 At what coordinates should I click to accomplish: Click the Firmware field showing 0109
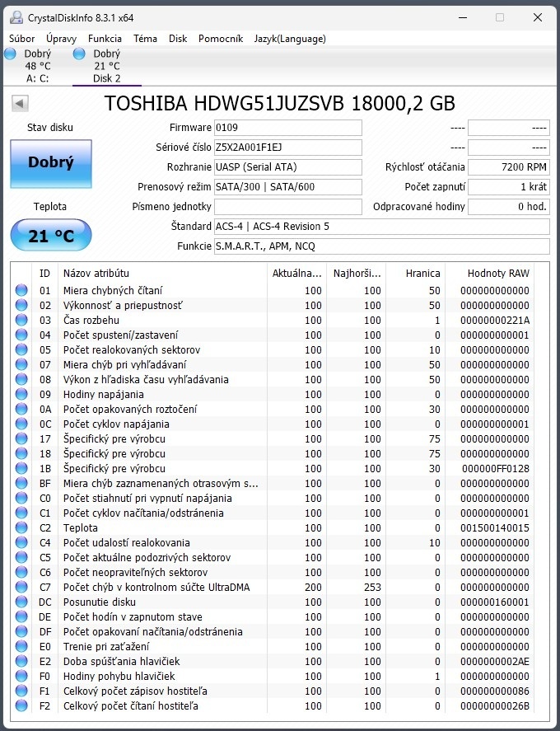[x=288, y=128]
